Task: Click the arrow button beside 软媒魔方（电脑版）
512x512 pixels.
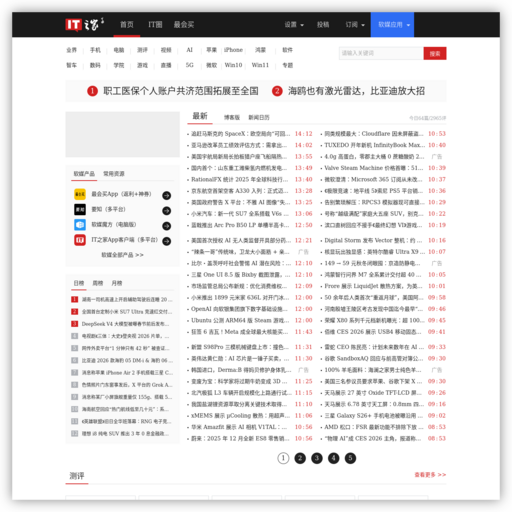Action: 167,226
